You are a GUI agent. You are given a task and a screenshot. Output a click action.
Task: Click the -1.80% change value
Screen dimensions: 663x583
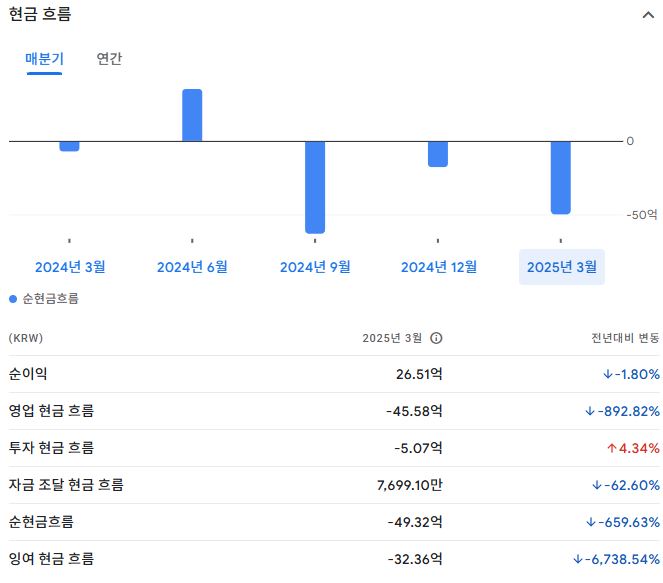(x=631, y=374)
